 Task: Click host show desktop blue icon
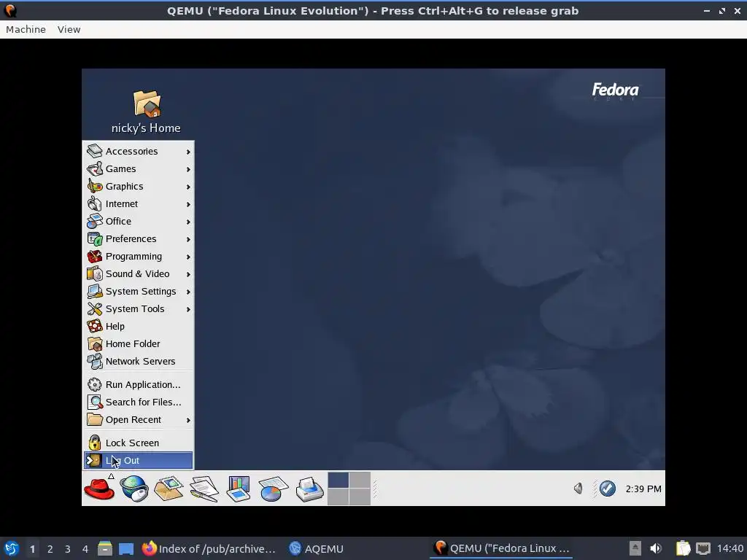click(x=125, y=549)
